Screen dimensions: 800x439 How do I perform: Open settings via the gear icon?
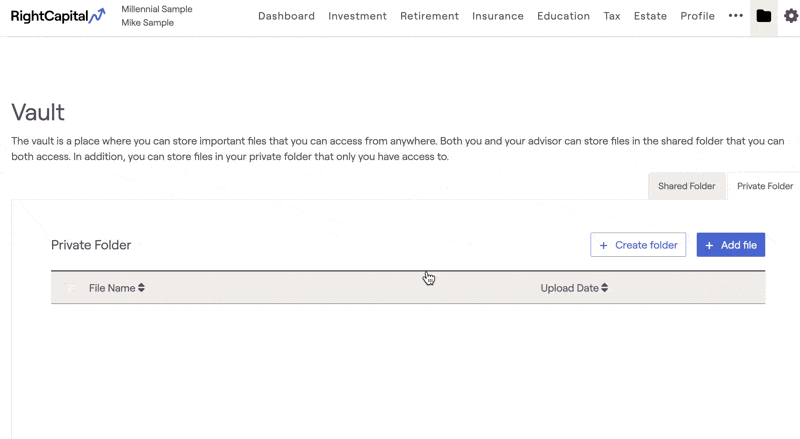coord(791,16)
